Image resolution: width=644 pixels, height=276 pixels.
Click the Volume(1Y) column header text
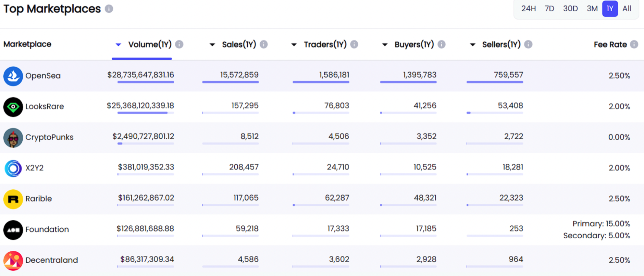[150, 45]
